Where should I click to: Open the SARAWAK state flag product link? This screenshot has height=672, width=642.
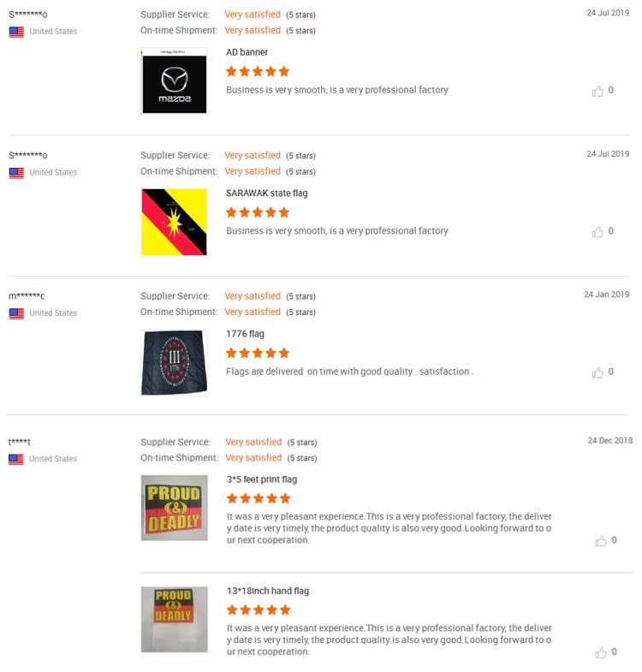point(266,193)
